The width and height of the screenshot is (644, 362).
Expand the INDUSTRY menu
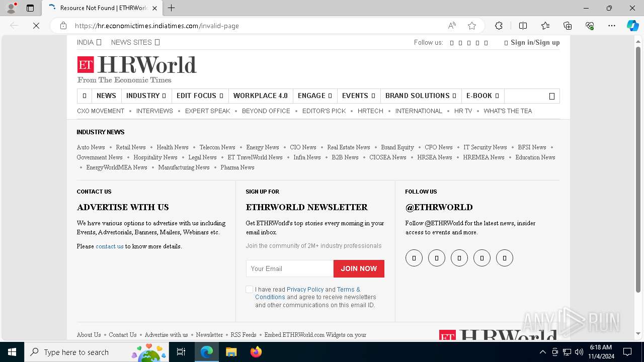(146, 96)
